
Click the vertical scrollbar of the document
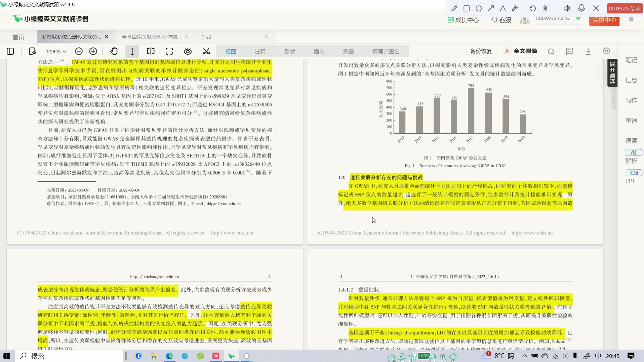click(x=614, y=99)
